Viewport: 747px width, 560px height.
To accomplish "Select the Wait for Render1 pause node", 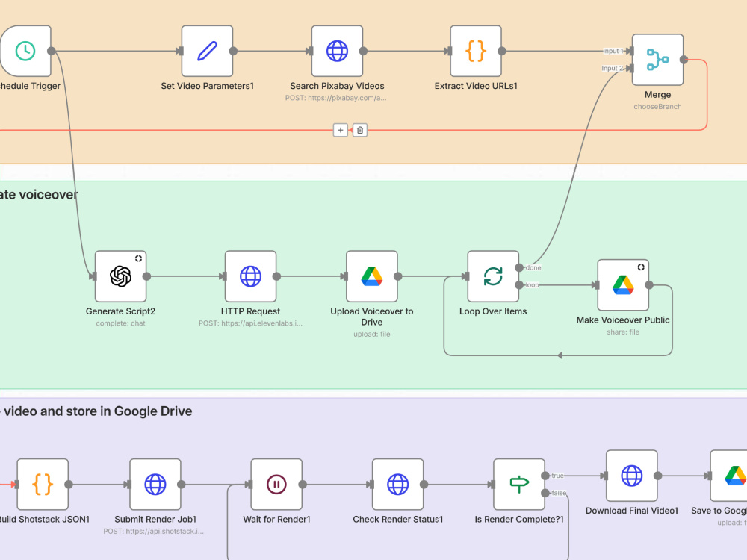I will pyautogui.click(x=277, y=485).
